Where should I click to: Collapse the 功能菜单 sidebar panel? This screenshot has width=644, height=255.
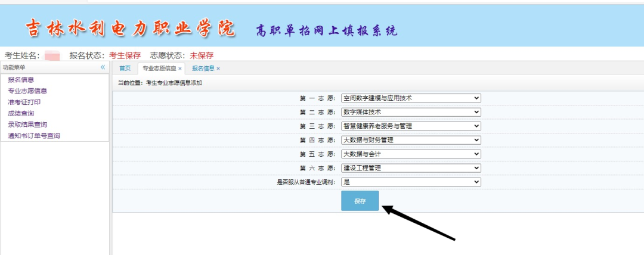click(x=103, y=68)
